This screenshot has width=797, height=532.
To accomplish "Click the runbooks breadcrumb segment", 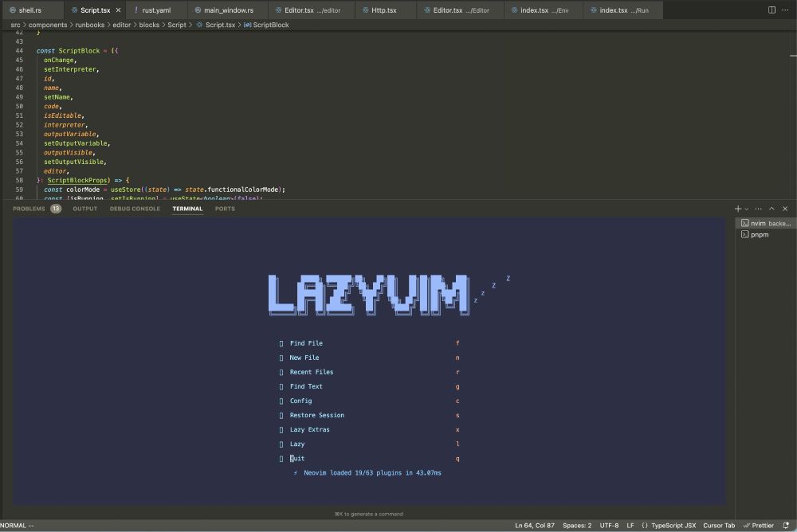I will (x=90, y=25).
